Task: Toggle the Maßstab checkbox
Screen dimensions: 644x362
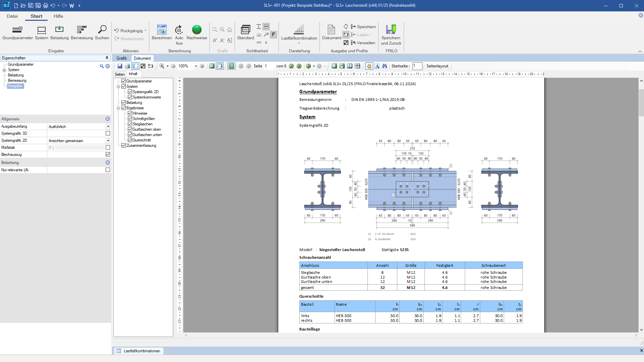Action: click(108, 147)
